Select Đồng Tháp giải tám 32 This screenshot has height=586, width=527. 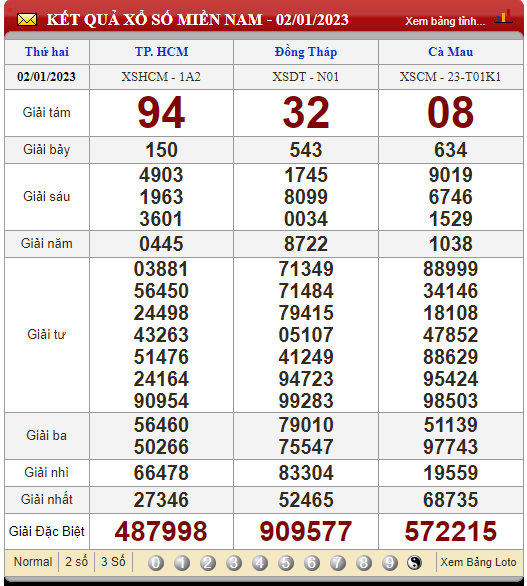pos(306,112)
